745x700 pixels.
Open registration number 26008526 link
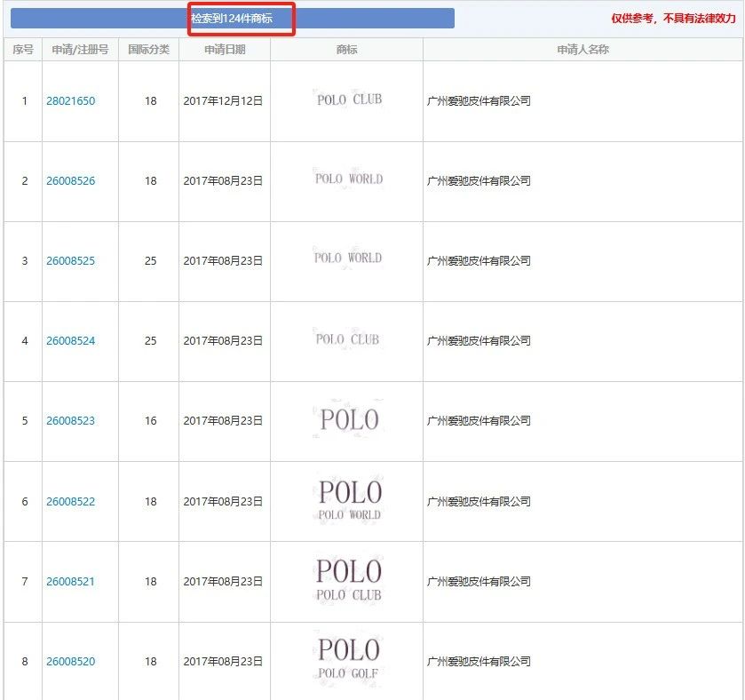[x=70, y=181]
